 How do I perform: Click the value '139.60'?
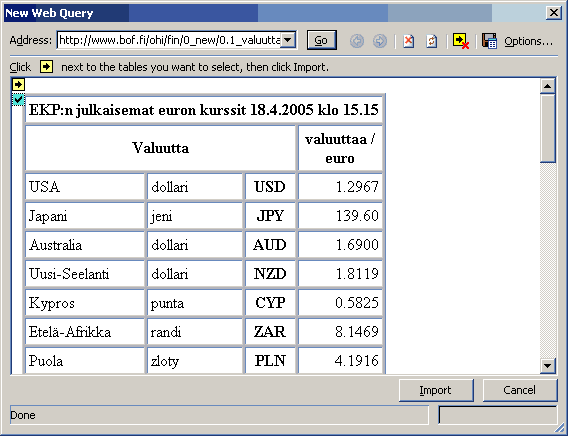point(357,216)
